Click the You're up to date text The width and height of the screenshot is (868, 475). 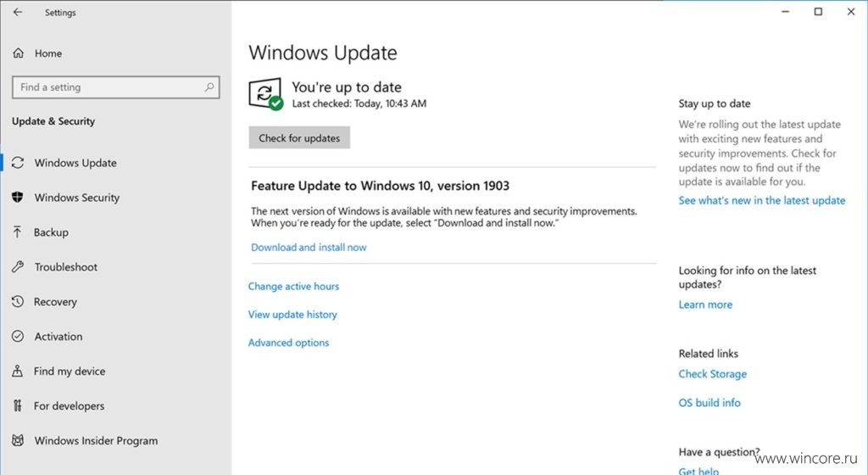[x=347, y=87]
